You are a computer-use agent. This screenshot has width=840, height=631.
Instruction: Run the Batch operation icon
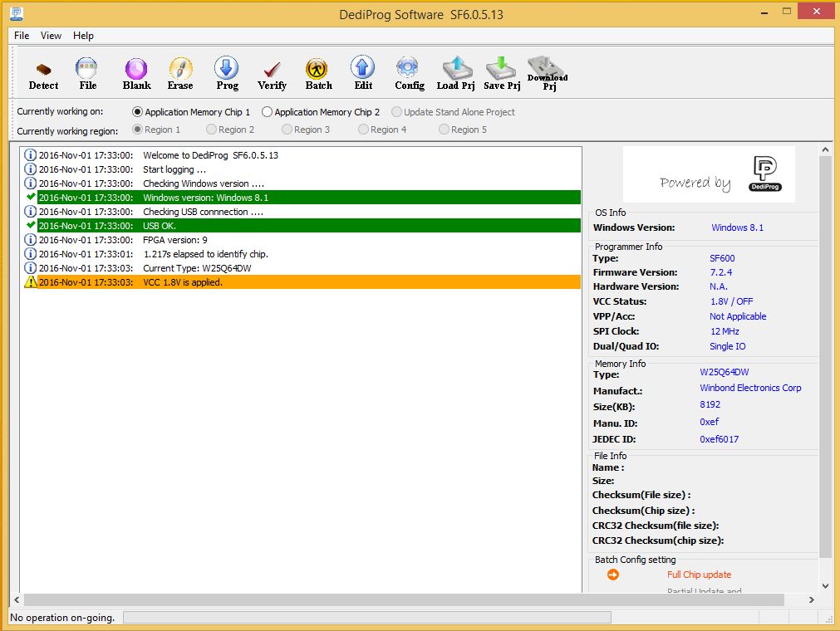click(x=318, y=73)
